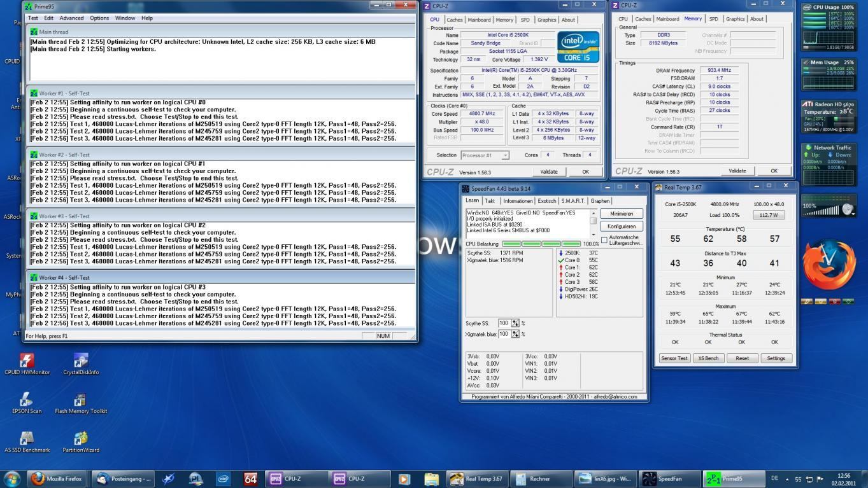This screenshot has width=868, height=488.
Task: Click the red 64 taskbar icon
Action: pyautogui.click(x=250, y=478)
